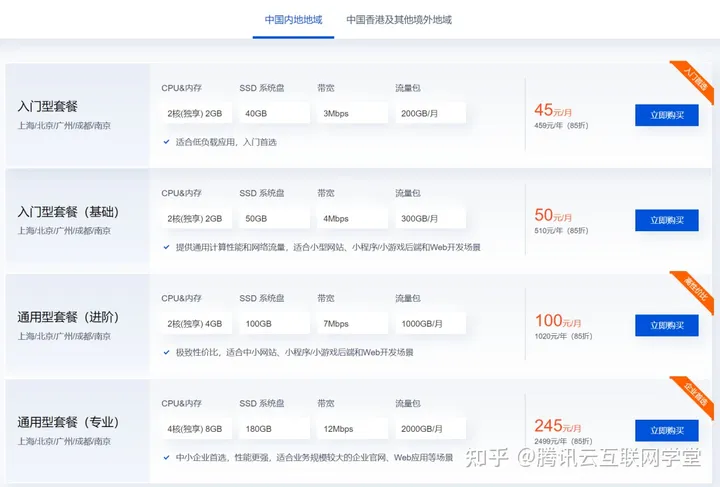720x487 pixels.
Task: Select the 通用型套餐（进阶） title
Action: click(68, 317)
